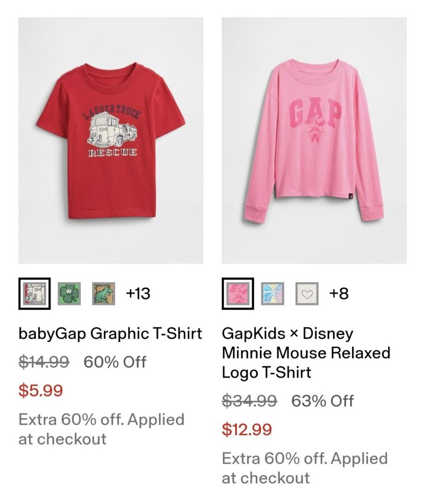Click the 60% Off discount label

(115, 362)
